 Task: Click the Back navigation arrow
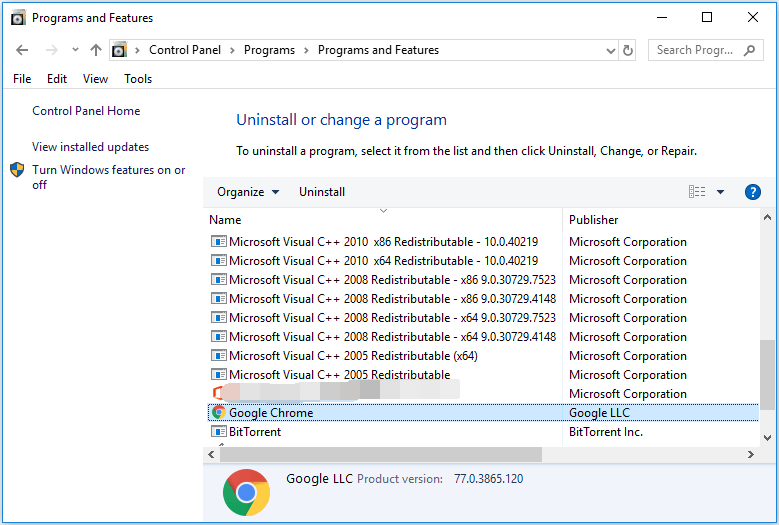point(22,50)
